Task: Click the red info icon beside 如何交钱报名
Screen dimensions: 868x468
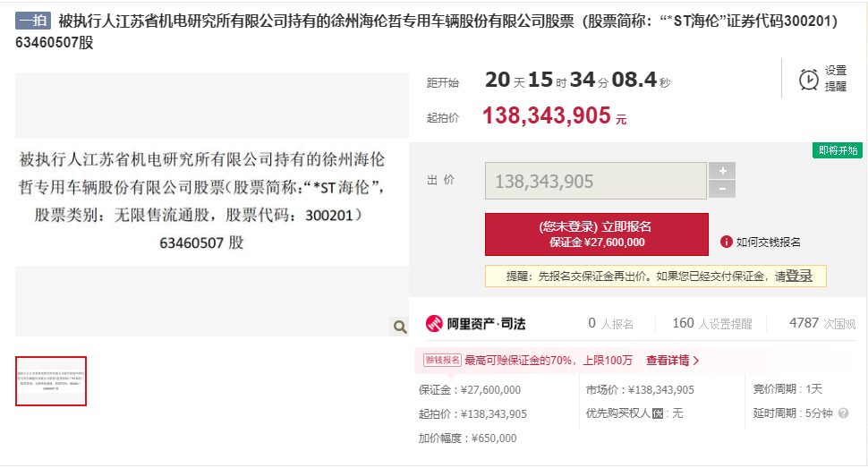Action: point(726,242)
